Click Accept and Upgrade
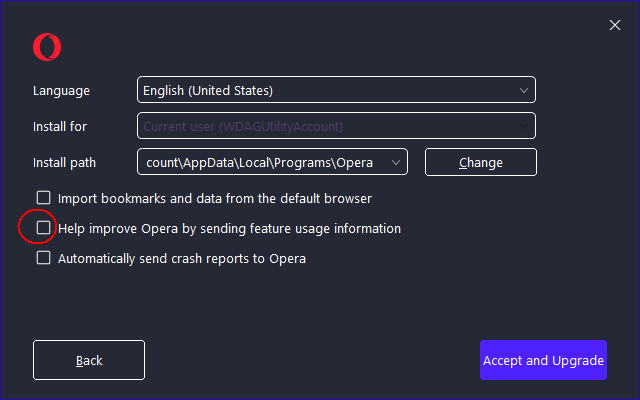The width and height of the screenshot is (640, 400). tap(543, 360)
